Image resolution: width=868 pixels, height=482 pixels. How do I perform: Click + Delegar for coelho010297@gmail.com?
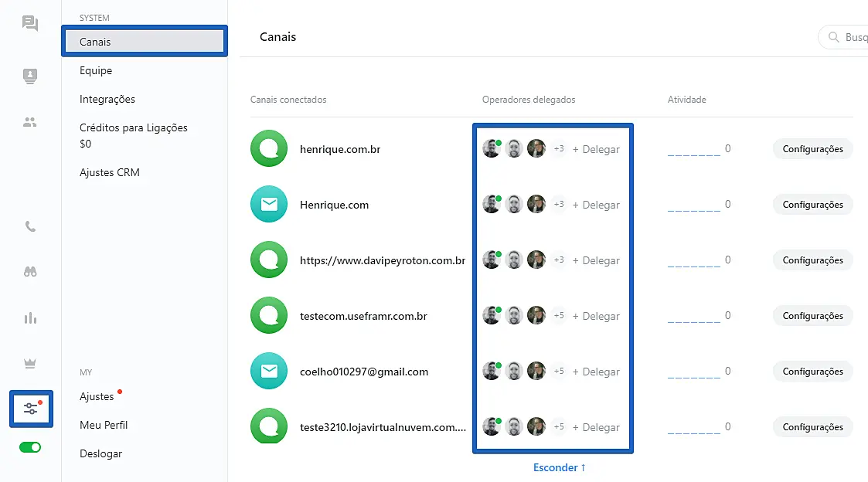click(596, 372)
